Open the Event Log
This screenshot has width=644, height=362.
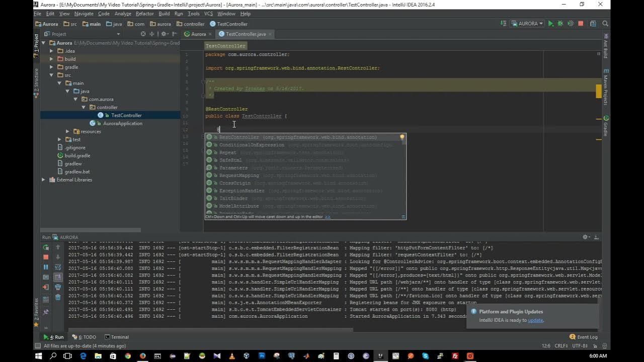click(x=584, y=337)
